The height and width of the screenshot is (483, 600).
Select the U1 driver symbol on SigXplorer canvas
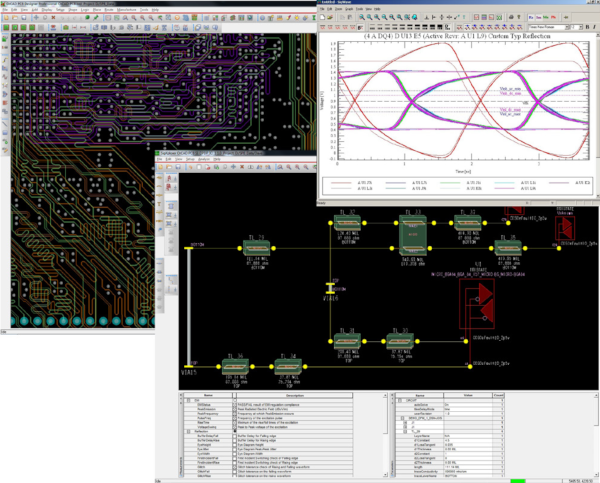point(477,304)
